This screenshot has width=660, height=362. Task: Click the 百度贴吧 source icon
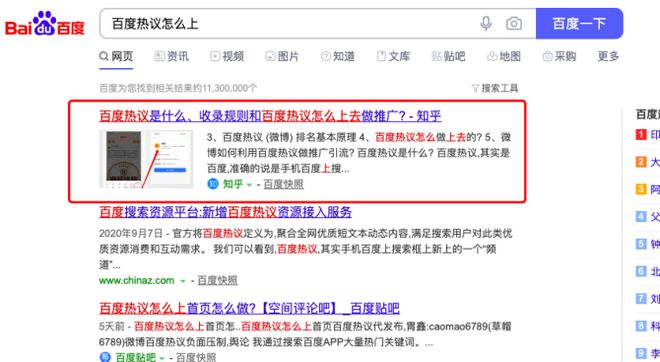click(105, 357)
